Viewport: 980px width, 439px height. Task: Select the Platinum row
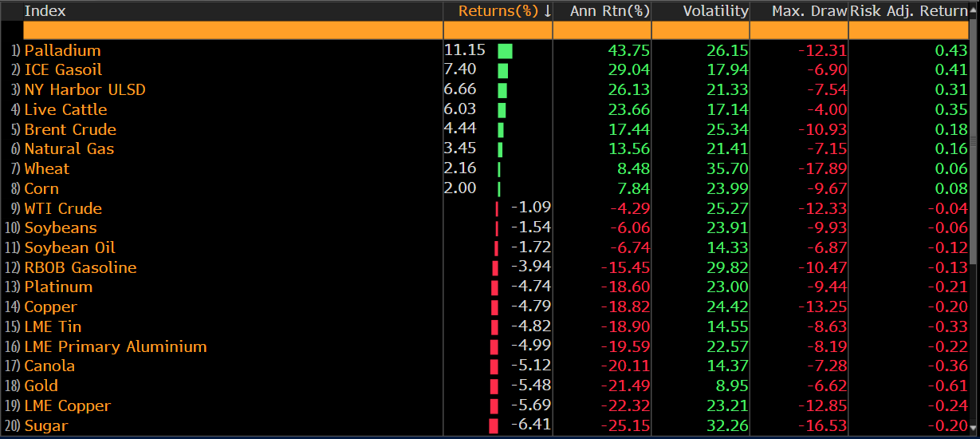point(485,287)
